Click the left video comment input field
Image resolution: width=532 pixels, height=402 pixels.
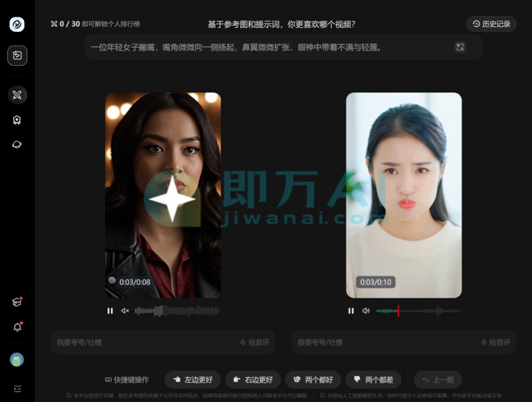coord(143,342)
